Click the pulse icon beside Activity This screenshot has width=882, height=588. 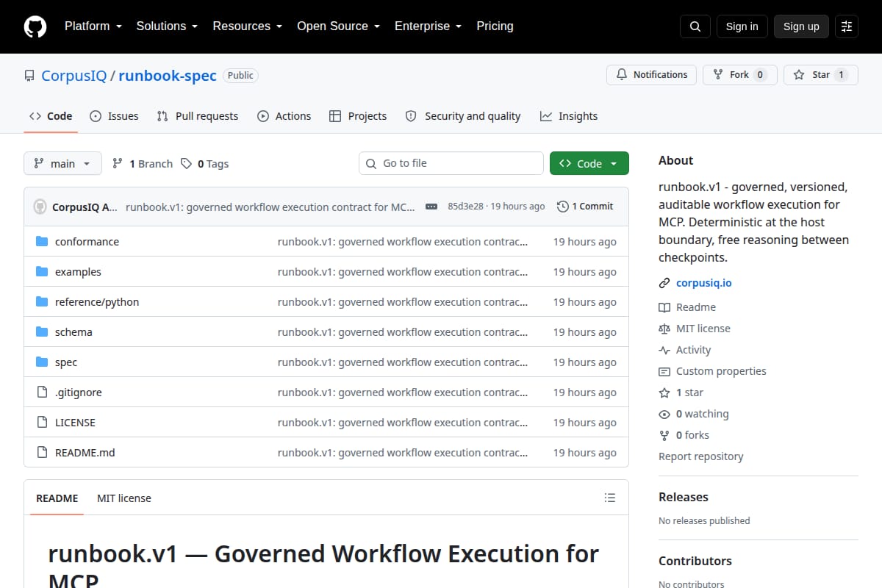664,350
